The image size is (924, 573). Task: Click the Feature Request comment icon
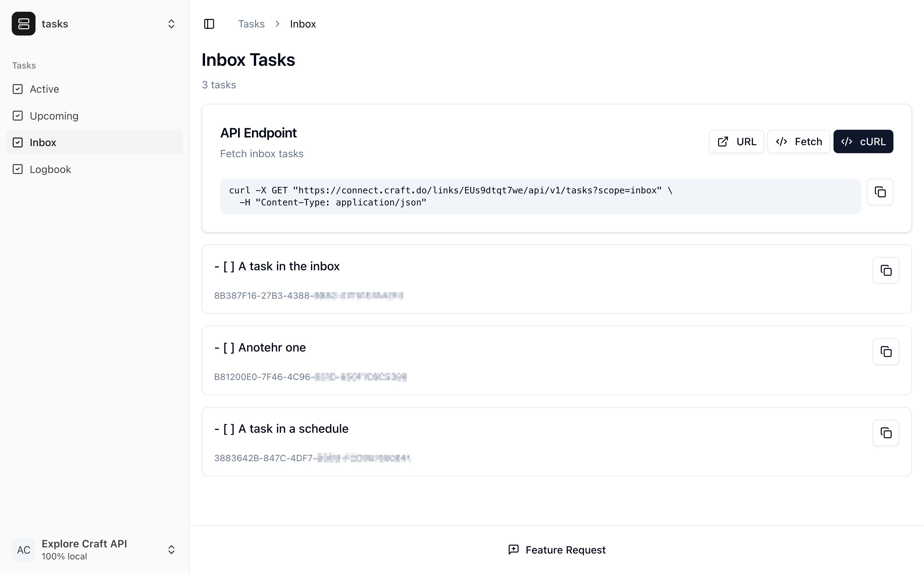(514, 550)
